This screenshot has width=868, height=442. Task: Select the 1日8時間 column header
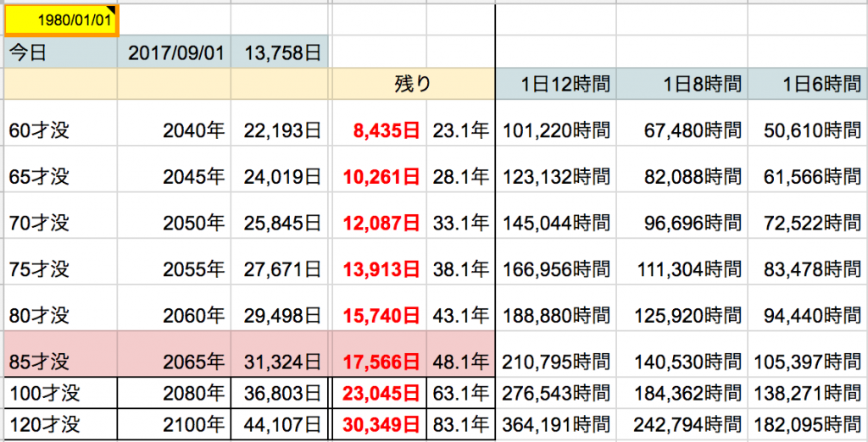tap(682, 84)
